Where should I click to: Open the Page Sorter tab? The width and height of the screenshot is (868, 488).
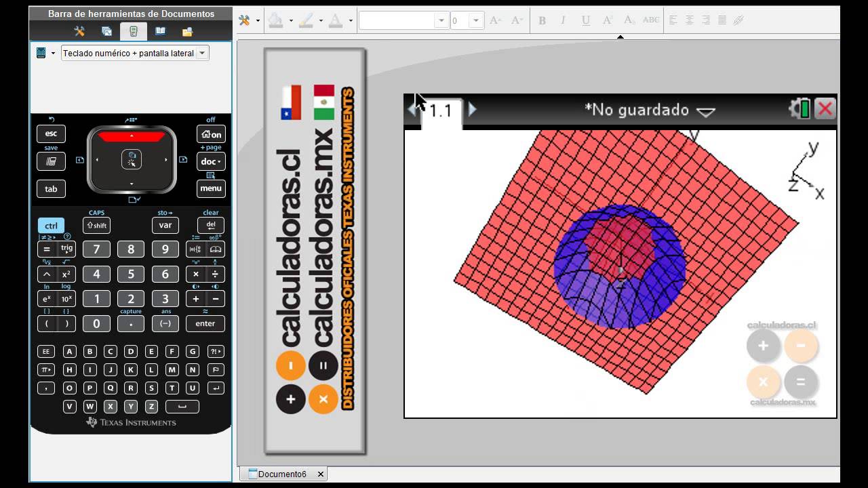coord(106,31)
